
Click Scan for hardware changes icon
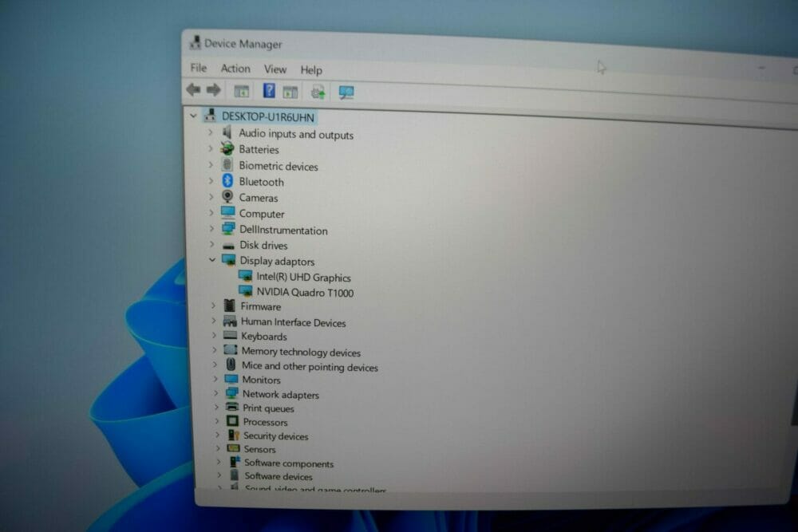(346, 93)
